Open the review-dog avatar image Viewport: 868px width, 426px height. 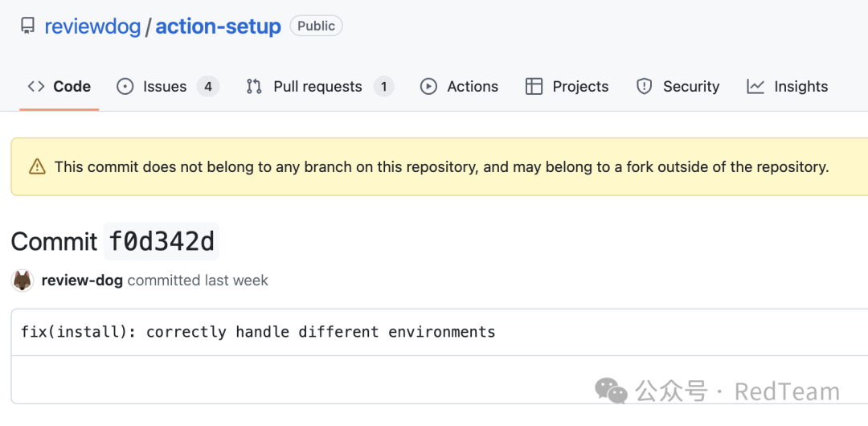23,281
